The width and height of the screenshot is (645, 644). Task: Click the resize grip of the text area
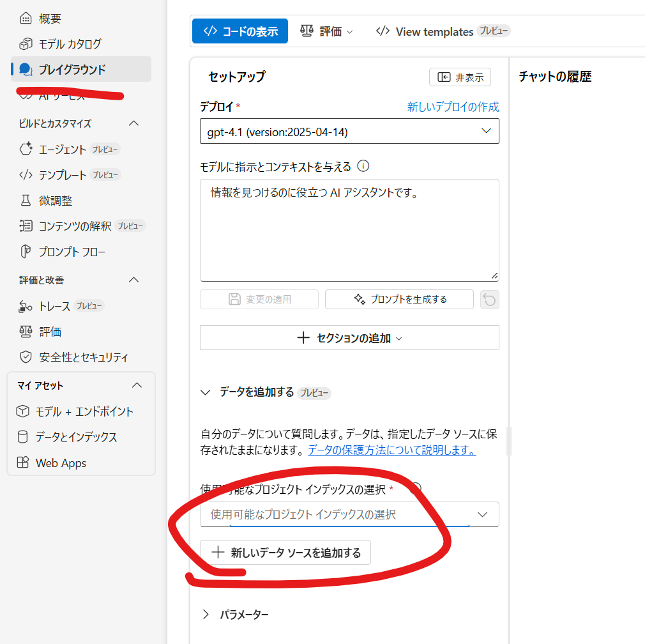tap(494, 276)
